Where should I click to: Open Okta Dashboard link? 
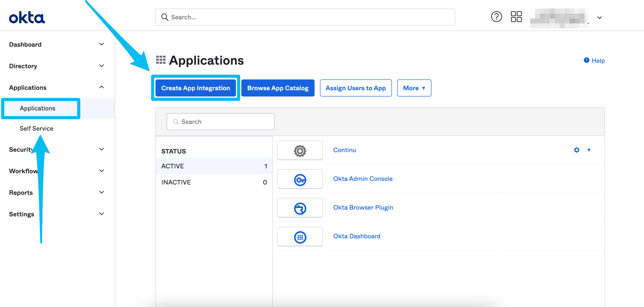click(x=357, y=236)
